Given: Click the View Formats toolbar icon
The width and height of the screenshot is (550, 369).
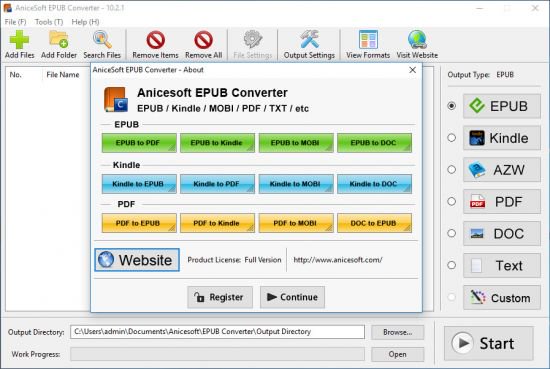Looking at the screenshot, I should click(368, 44).
